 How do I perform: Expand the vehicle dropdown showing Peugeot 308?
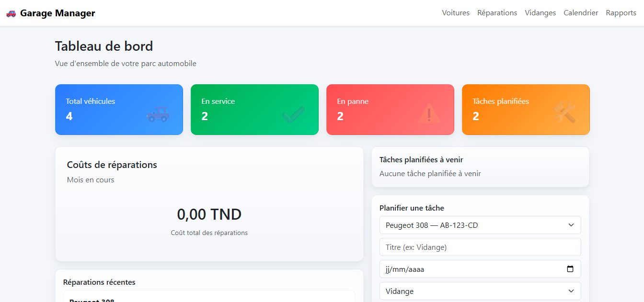(480, 225)
